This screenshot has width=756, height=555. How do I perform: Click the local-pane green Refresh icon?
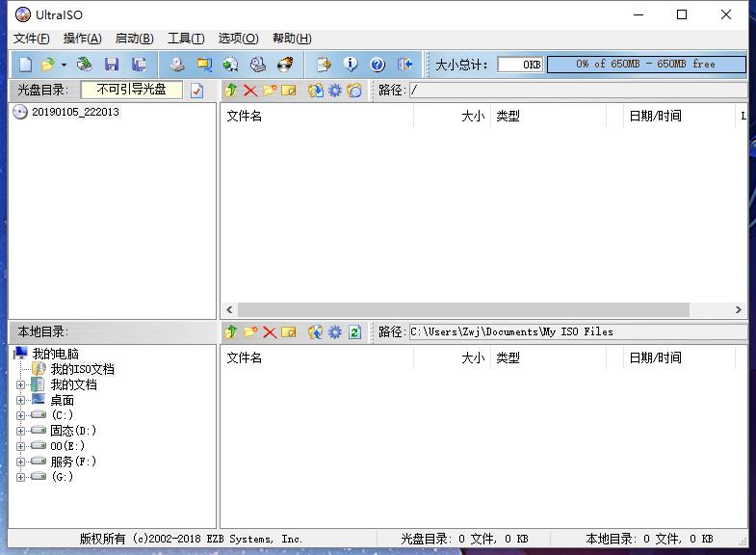coord(354,331)
